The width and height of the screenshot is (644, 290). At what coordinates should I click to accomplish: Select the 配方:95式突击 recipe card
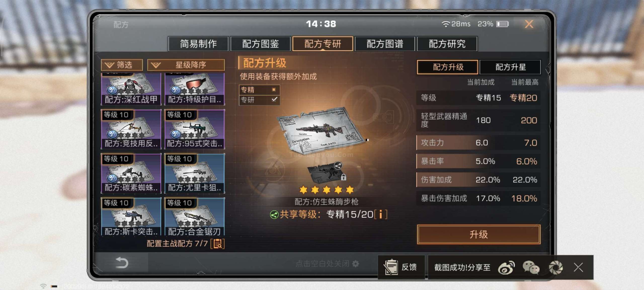coord(194,129)
